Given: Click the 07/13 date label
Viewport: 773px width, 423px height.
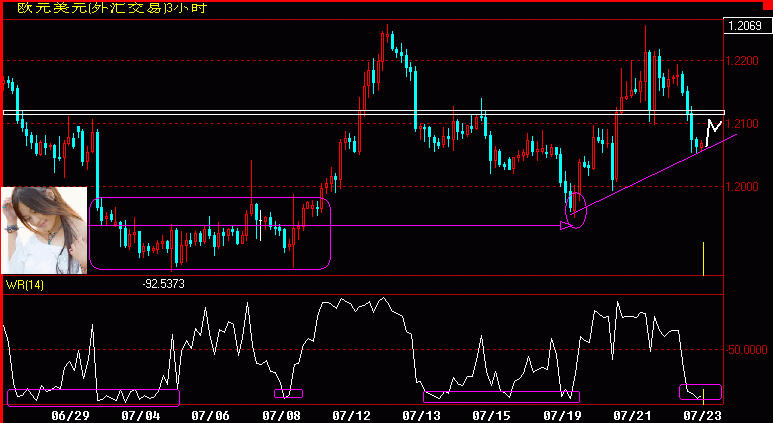Looking at the screenshot, I should [422, 416].
